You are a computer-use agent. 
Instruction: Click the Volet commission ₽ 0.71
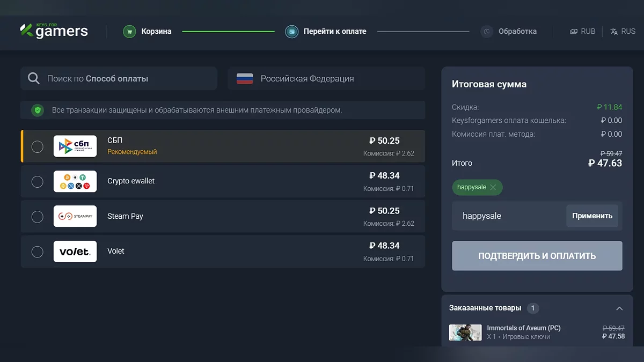tap(389, 258)
